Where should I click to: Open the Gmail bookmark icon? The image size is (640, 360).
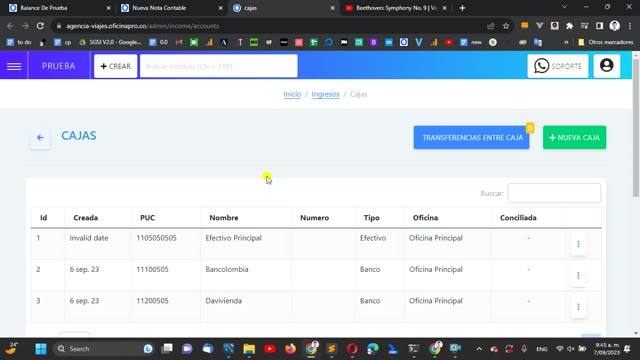tap(179, 42)
